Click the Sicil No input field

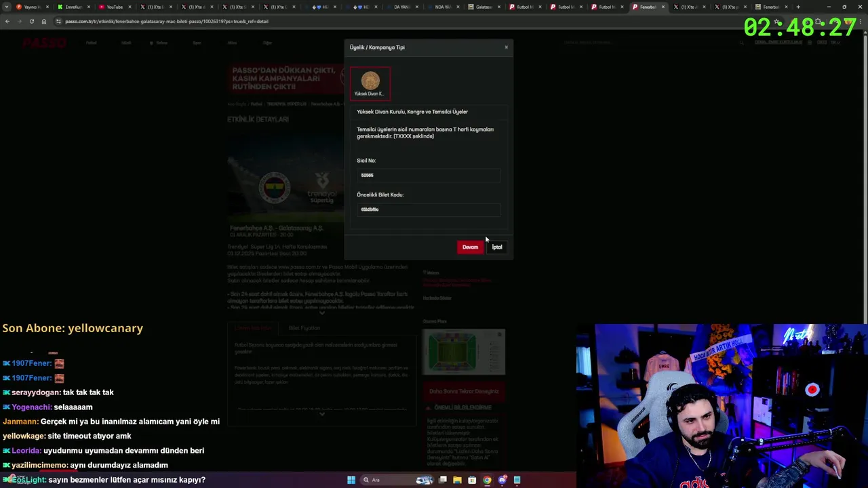(429, 175)
